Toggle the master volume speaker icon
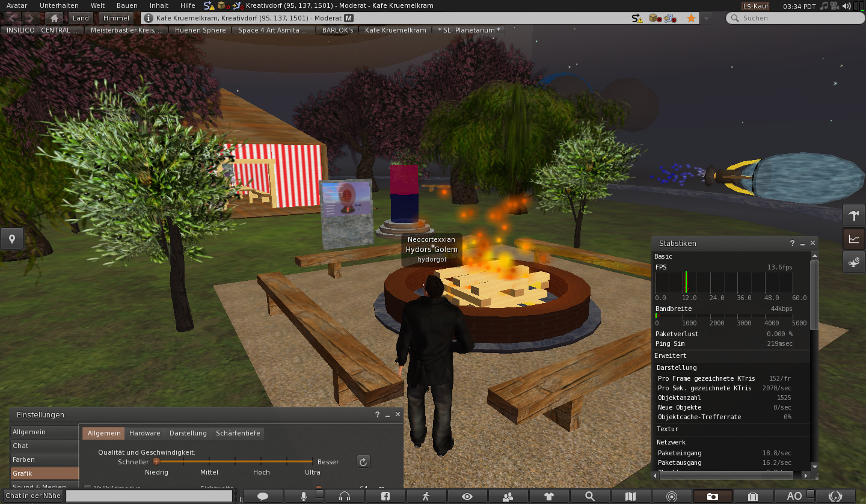Viewport: 866px width, 504px height. coord(847,6)
